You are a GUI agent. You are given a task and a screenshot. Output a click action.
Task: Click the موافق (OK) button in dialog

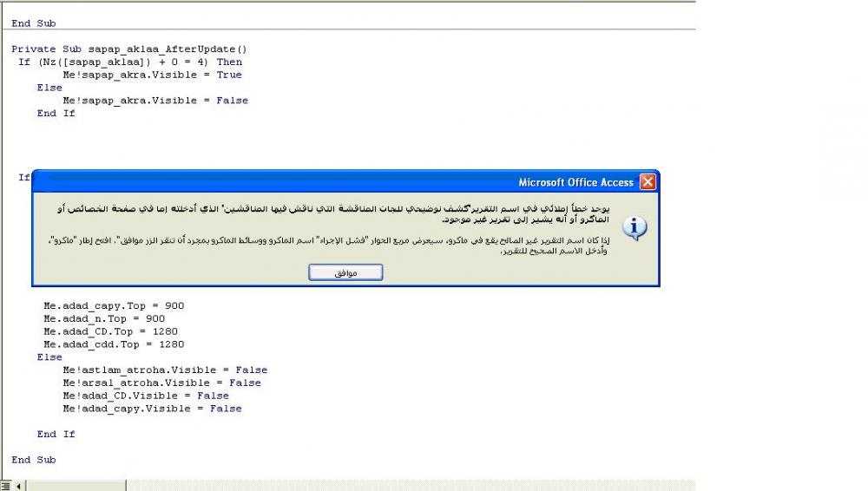345,272
